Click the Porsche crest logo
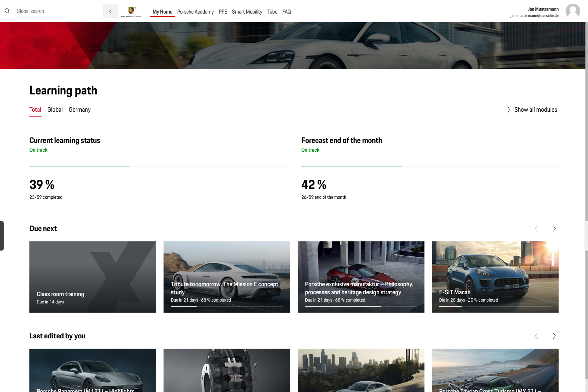 [131, 12]
